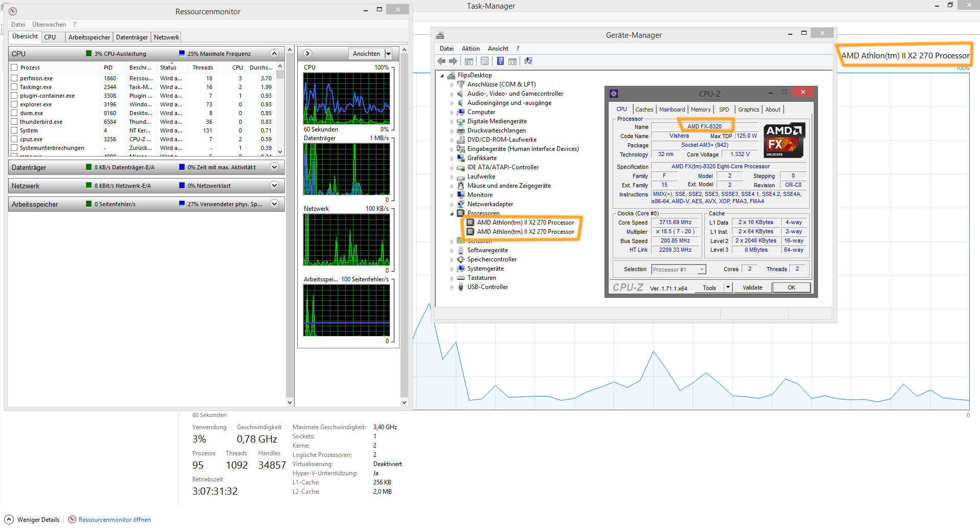Click the Druckwarteschlangen printer icon
This screenshot has height=531, width=980.
click(x=461, y=130)
